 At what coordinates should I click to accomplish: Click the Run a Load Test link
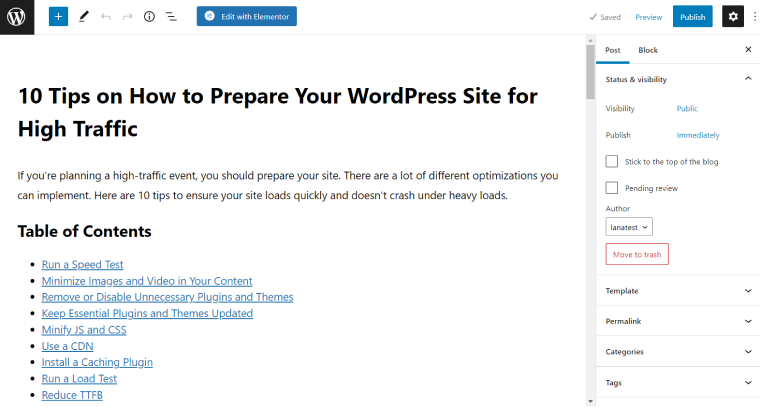[79, 379]
